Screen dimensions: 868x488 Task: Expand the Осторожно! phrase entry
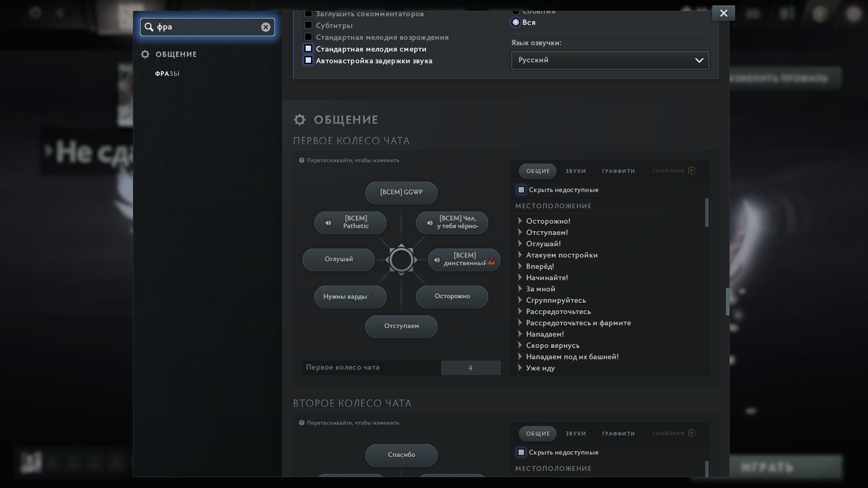[520, 221]
